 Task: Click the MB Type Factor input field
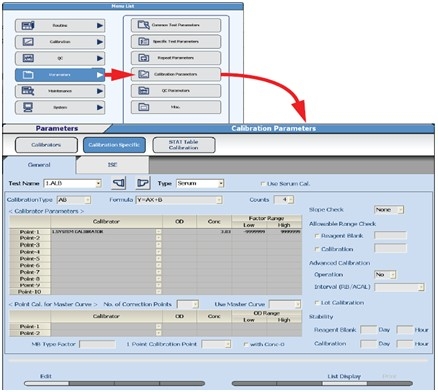coord(97,344)
